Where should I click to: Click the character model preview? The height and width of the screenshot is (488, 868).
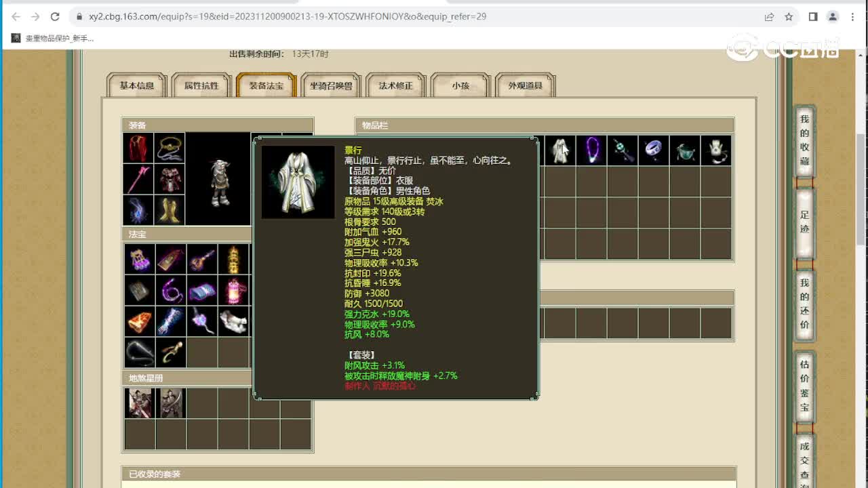218,179
